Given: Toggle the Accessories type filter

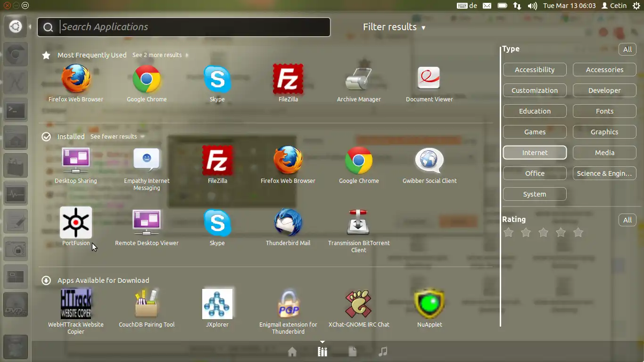Looking at the screenshot, I should pos(604,70).
